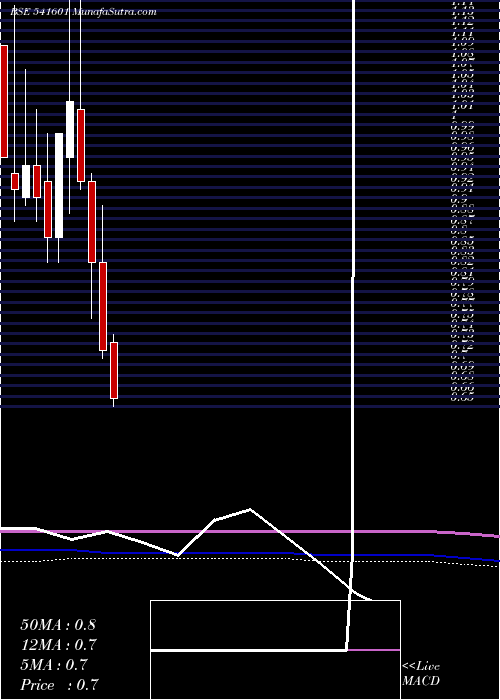Screen dimensions: 500x700
Task: Click the <<Live MACD label
Action: tap(421, 674)
